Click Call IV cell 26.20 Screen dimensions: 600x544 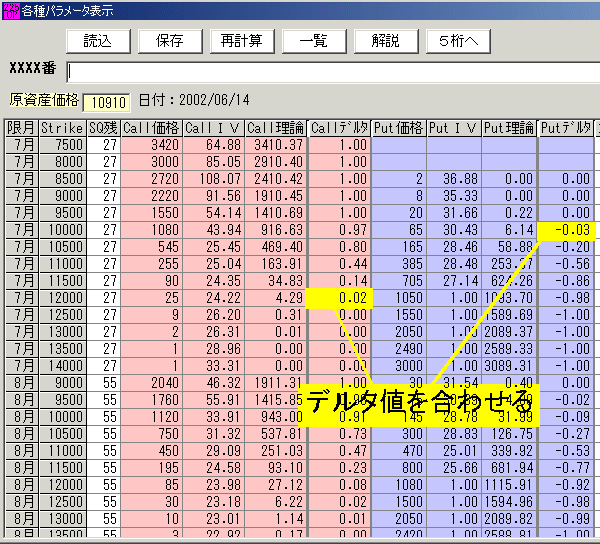pyautogui.click(x=214, y=315)
